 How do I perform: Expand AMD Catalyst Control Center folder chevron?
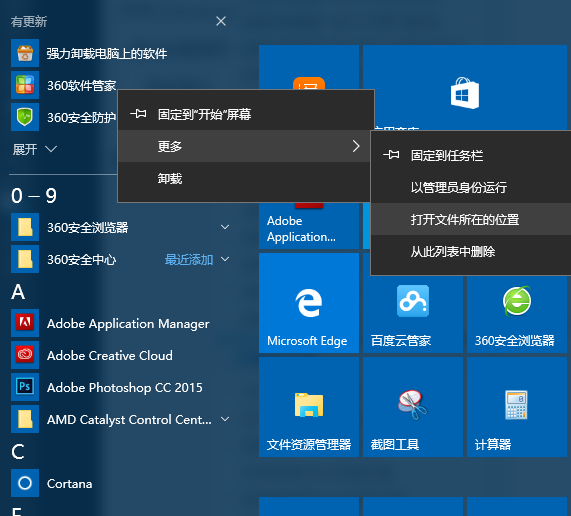tap(225, 419)
